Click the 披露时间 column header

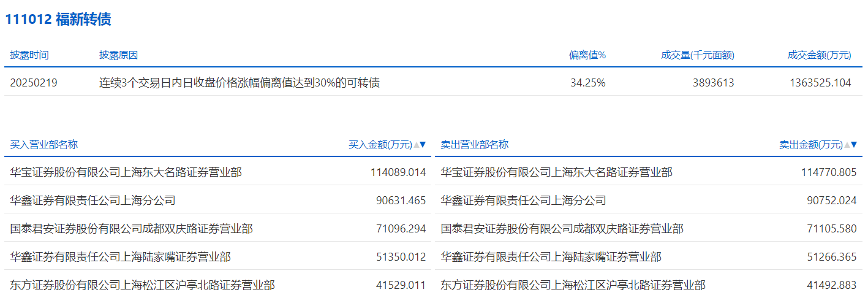[x=29, y=55]
